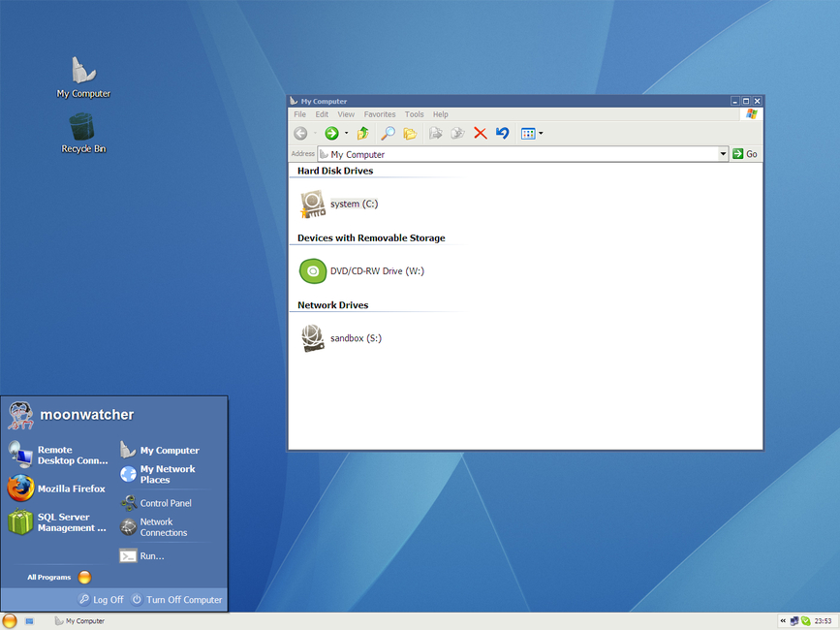
Task: Open My Network Places in Start menu
Action: [159, 474]
